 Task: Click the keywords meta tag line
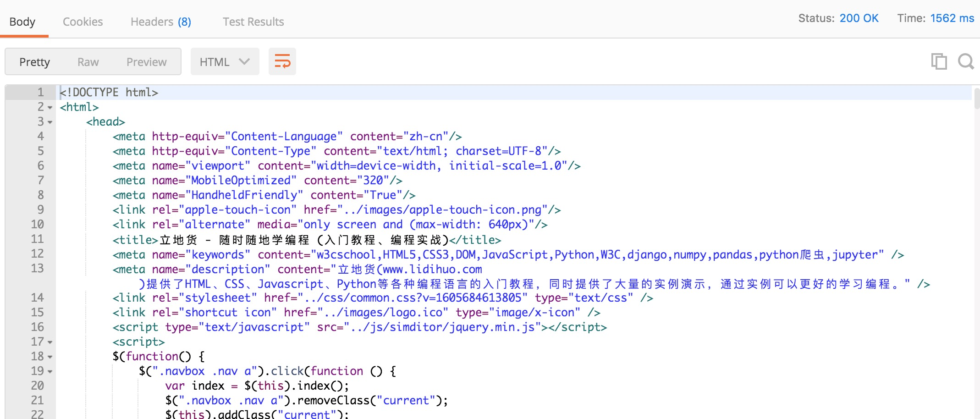(x=508, y=255)
